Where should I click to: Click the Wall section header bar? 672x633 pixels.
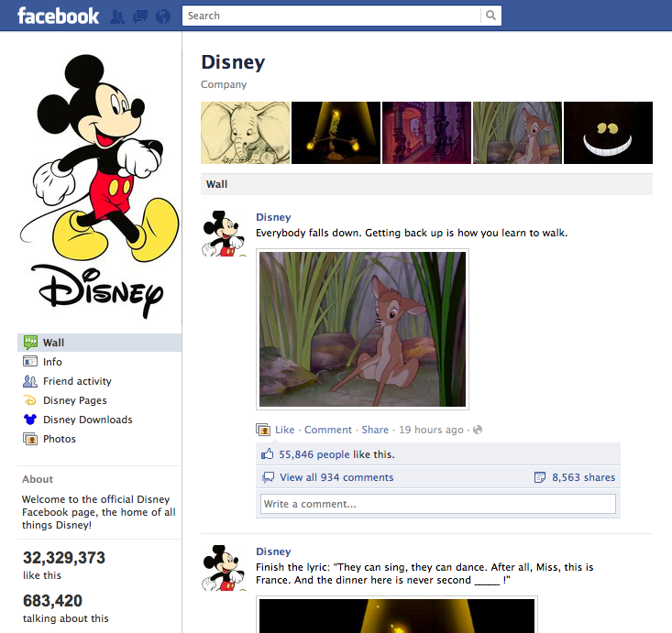pos(426,184)
